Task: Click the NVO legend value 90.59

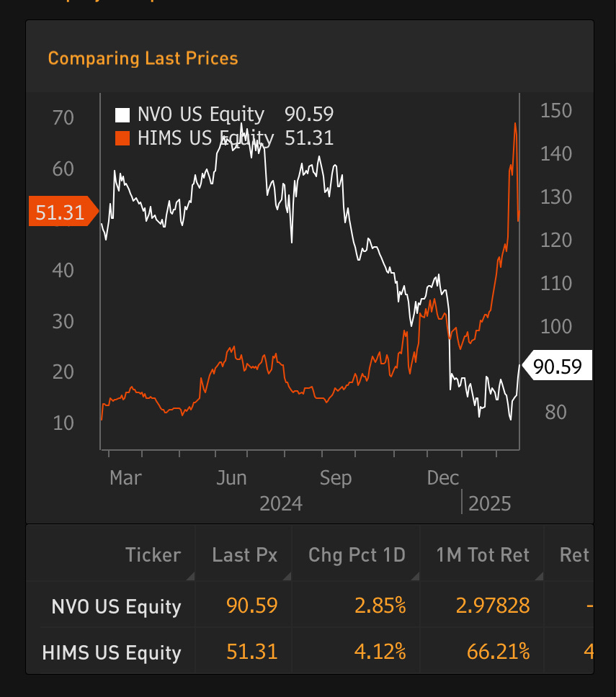Action: point(309,114)
